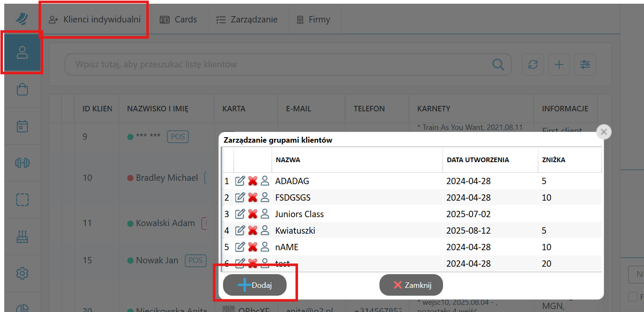This screenshot has height=312, width=644.
Task: Open members icon for Juniors Class group
Action: (265, 214)
